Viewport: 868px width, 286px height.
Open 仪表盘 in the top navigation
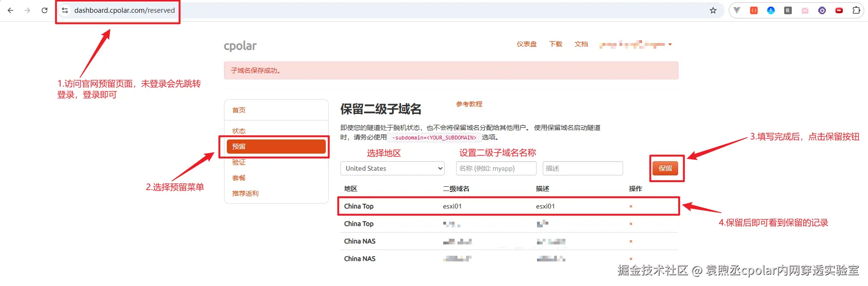527,44
